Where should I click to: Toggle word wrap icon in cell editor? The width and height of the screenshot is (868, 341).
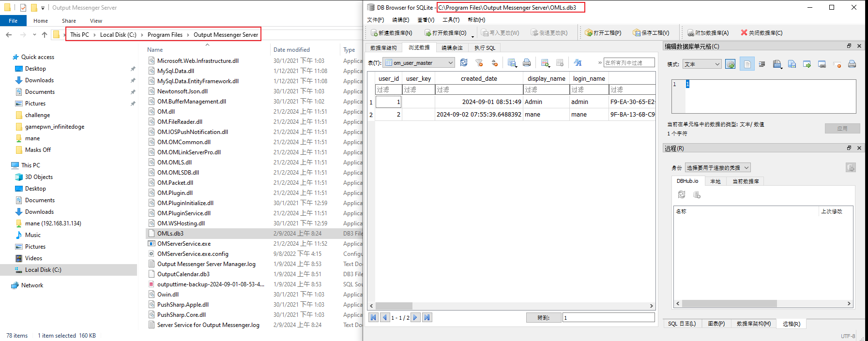pos(762,64)
